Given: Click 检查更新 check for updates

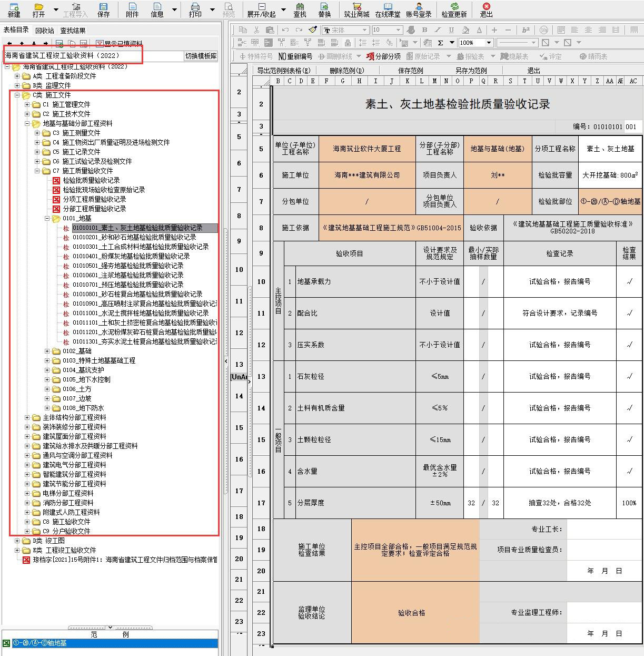Looking at the screenshot, I should (x=454, y=9).
